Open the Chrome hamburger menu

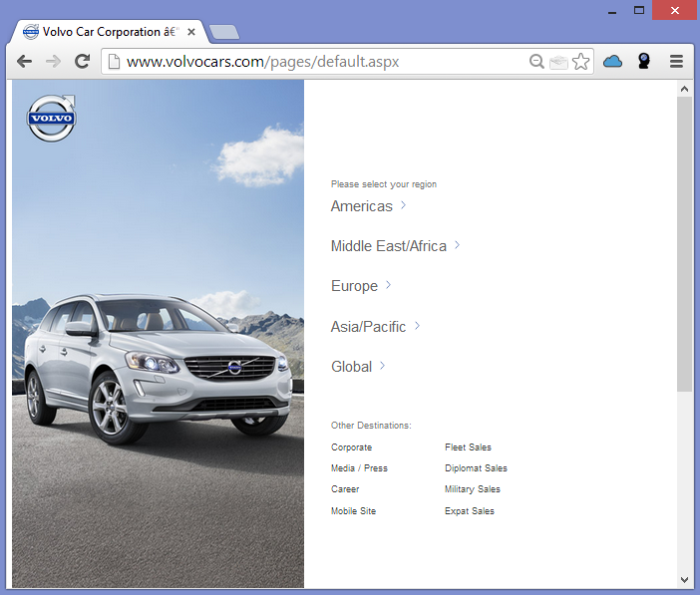point(676,61)
